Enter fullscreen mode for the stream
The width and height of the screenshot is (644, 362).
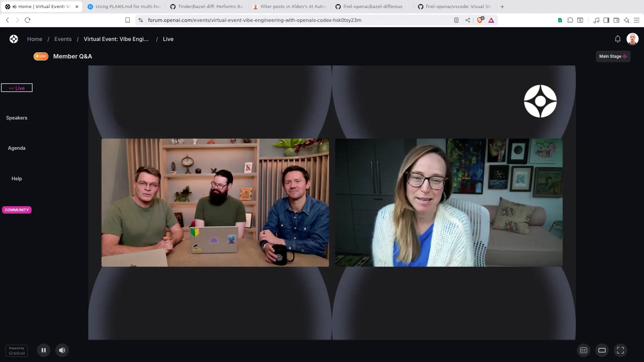620,350
